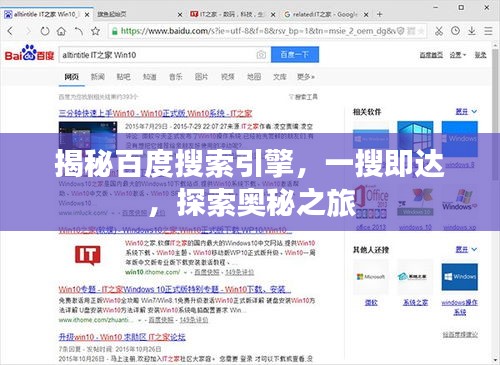Open a new tab with the plus button
This screenshot has width=500, height=365.
click(x=379, y=14)
